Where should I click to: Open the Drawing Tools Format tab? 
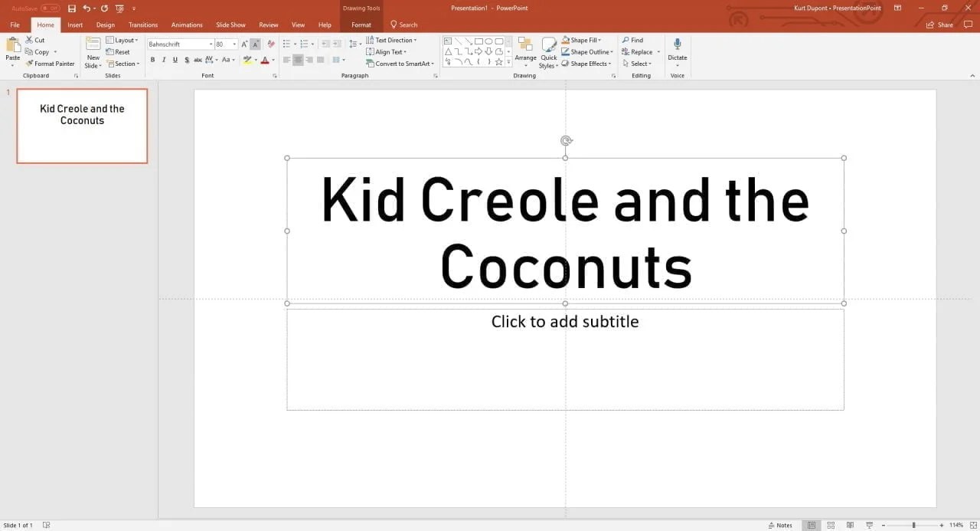click(361, 24)
